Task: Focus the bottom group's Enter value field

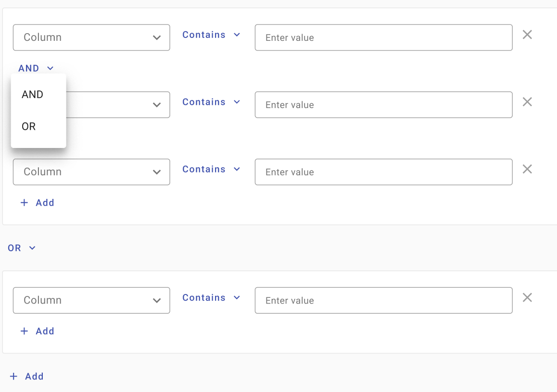Action: tap(384, 300)
